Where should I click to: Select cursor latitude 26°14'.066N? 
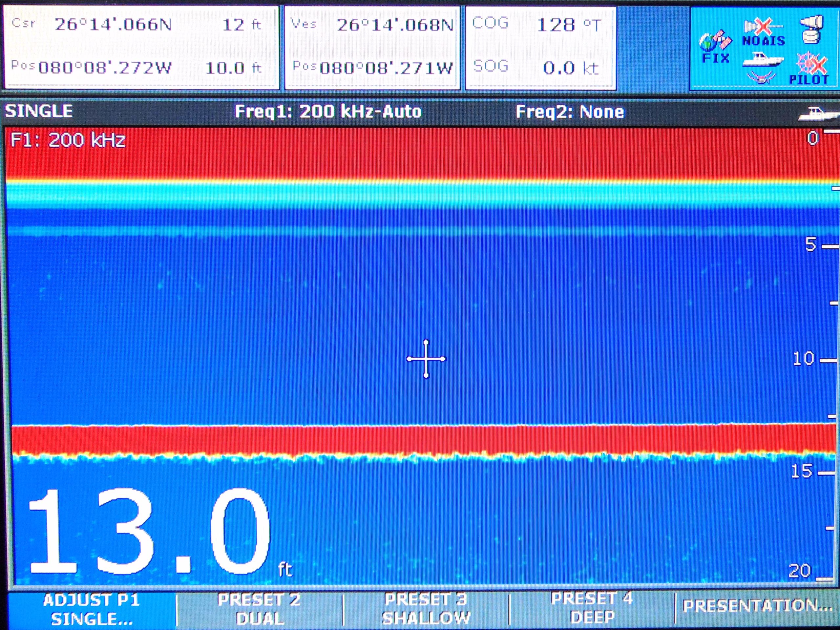(113, 25)
